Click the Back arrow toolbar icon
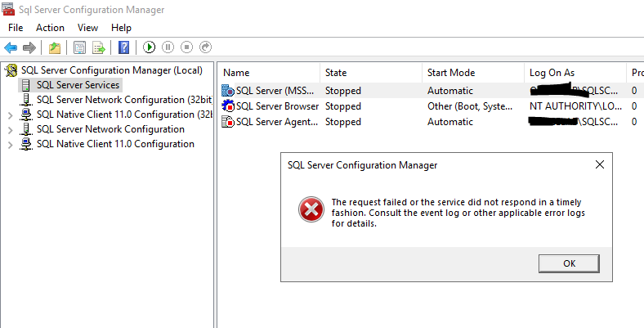 [x=11, y=47]
